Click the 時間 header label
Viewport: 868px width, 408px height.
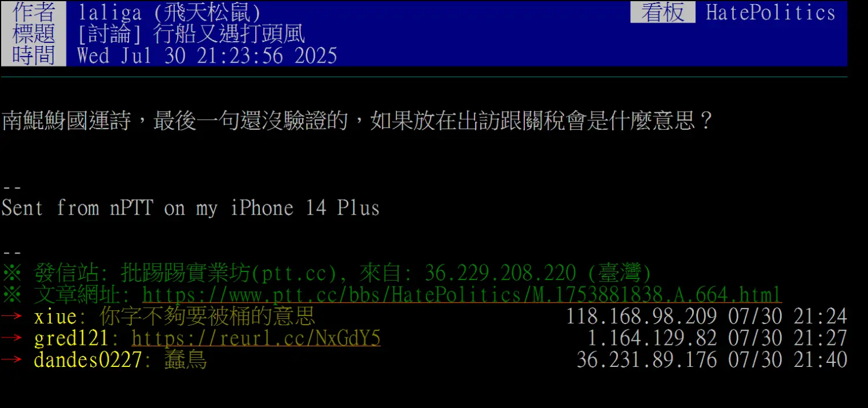[x=34, y=56]
